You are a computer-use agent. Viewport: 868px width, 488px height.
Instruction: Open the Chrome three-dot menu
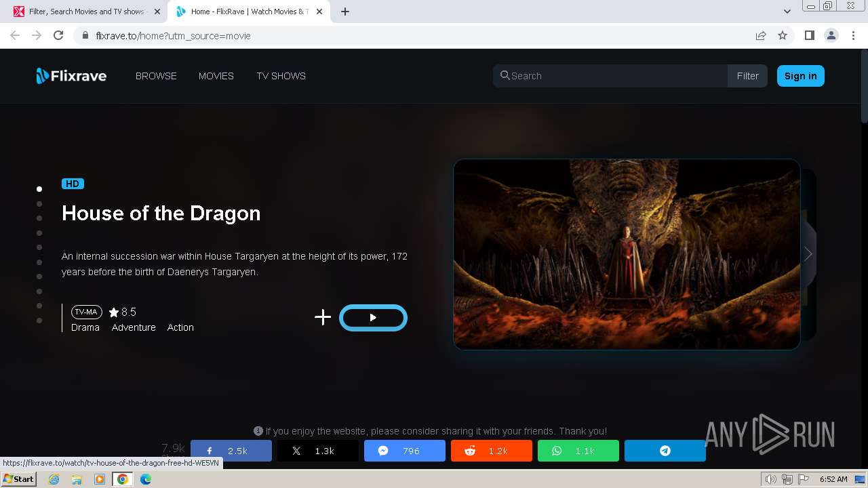(x=852, y=35)
